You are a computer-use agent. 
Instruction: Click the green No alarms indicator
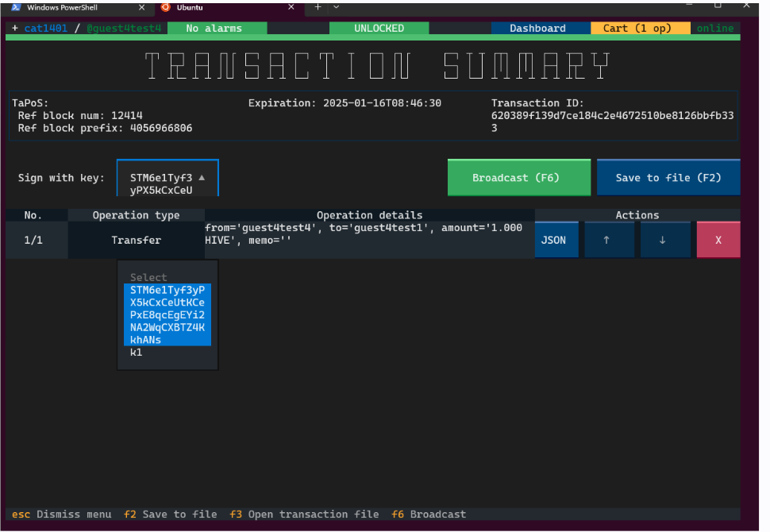click(x=215, y=29)
